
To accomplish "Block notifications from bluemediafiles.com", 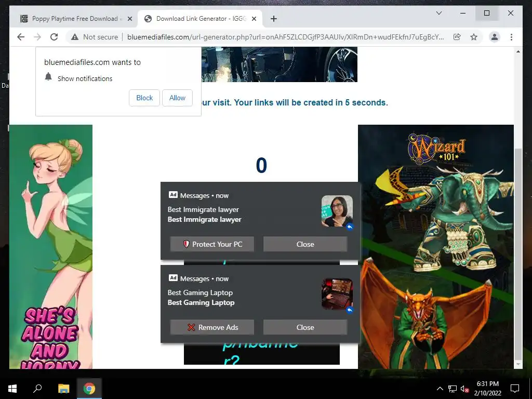I will point(144,98).
